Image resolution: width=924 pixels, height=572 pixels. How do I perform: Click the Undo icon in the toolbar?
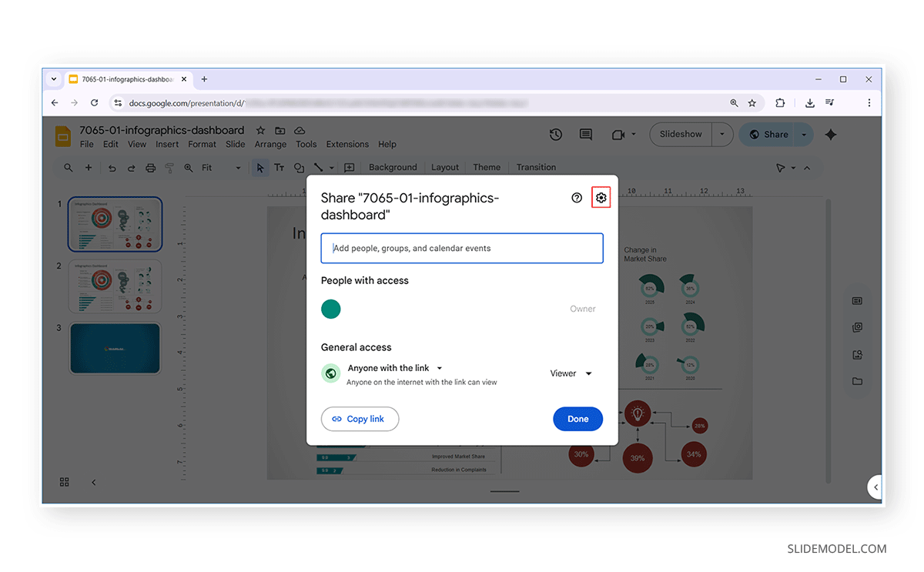point(112,167)
